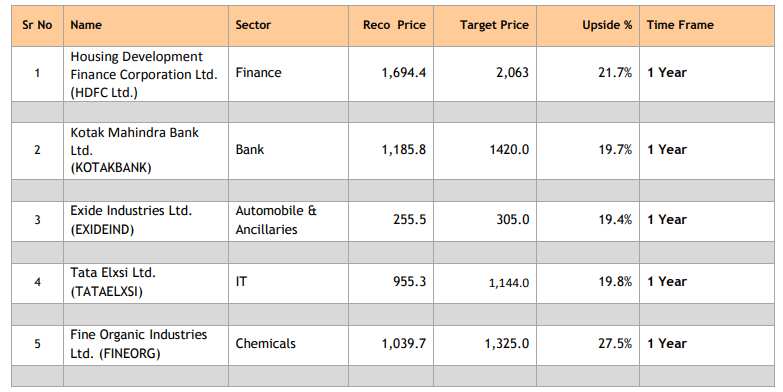783x392 pixels.
Task: Select the Reco Price column header
Action: click(391, 25)
